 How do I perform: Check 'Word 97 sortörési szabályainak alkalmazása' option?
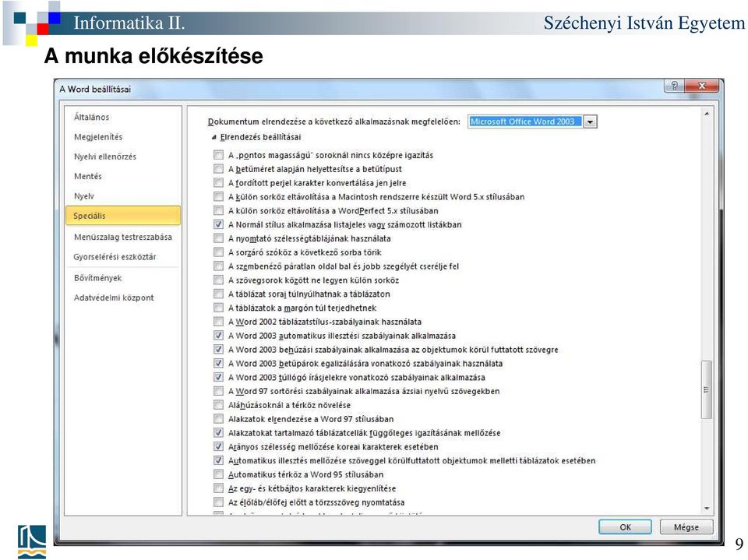(x=218, y=391)
